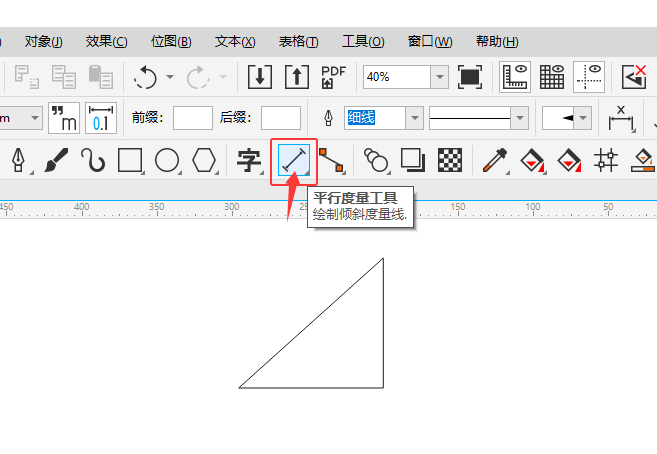Viewport: 657px width, 454px height.
Task: Expand the 40% zoom level dropdown
Action: [440, 77]
